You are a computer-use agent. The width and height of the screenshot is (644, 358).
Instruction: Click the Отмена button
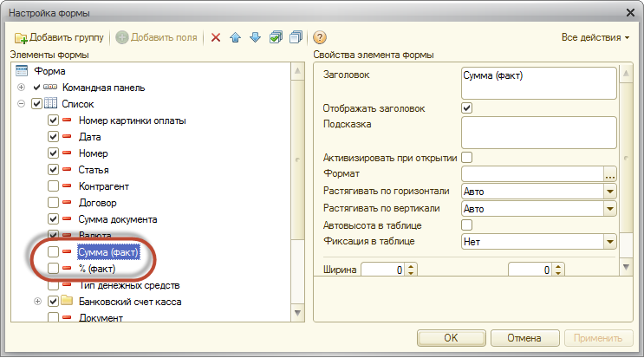click(524, 338)
